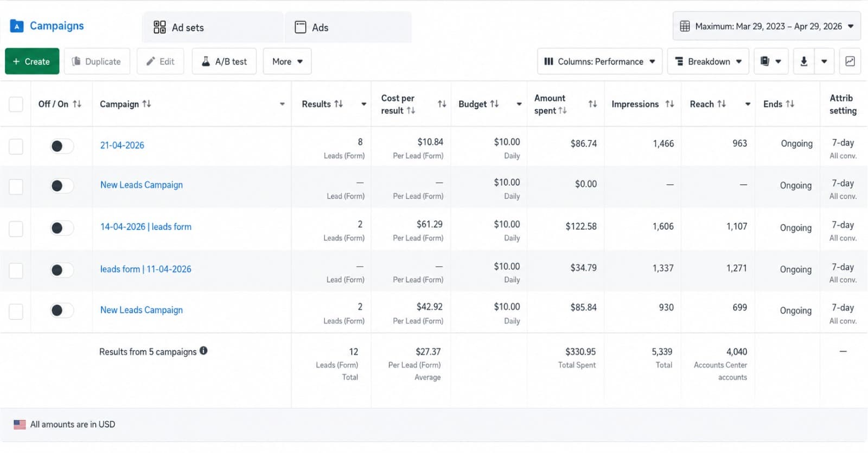
Task: Click the info icon beside Results from 5 campaigns
Action: click(203, 351)
